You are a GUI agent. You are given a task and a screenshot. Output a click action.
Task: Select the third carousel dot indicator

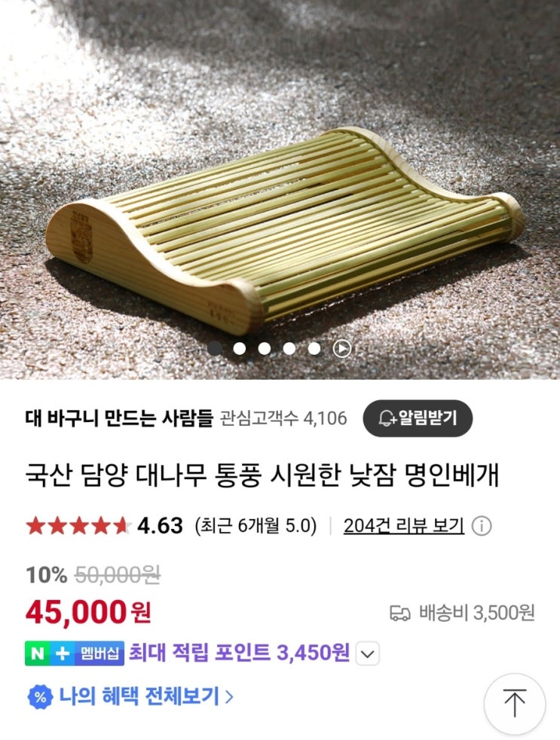point(265,348)
